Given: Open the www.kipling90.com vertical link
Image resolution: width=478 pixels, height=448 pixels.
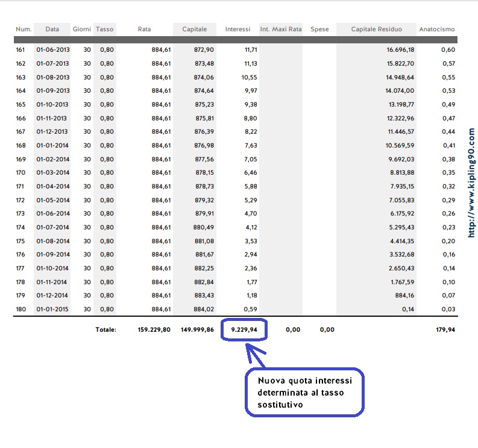Looking at the screenshot, I should point(471,182).
